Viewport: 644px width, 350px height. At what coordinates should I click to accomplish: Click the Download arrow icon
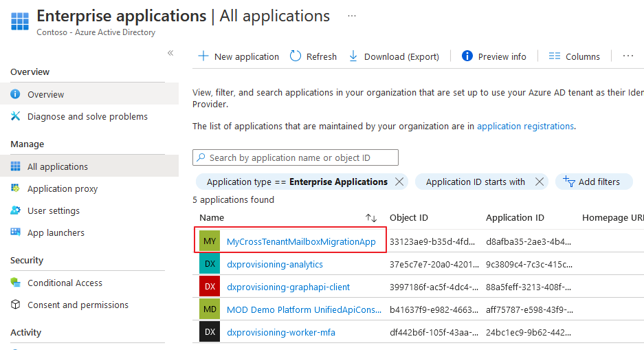[353, 56]
